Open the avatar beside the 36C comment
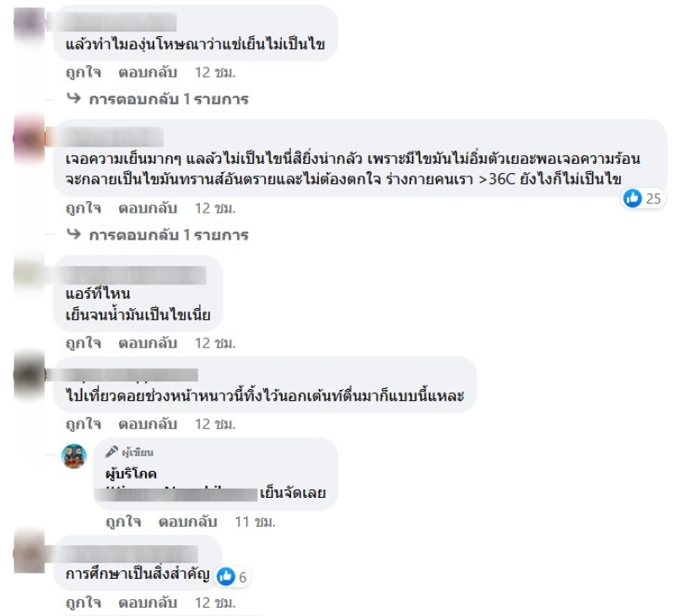675x616 pixels. 30,138
